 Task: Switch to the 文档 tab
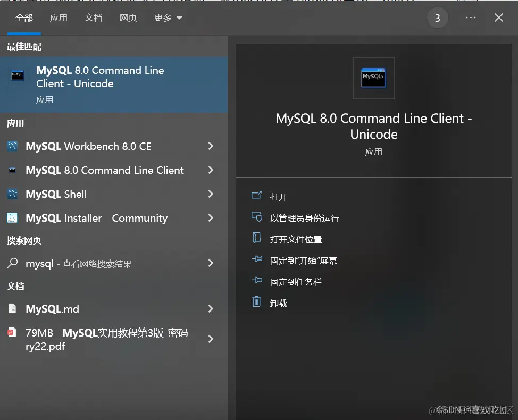tap(94, 18)
